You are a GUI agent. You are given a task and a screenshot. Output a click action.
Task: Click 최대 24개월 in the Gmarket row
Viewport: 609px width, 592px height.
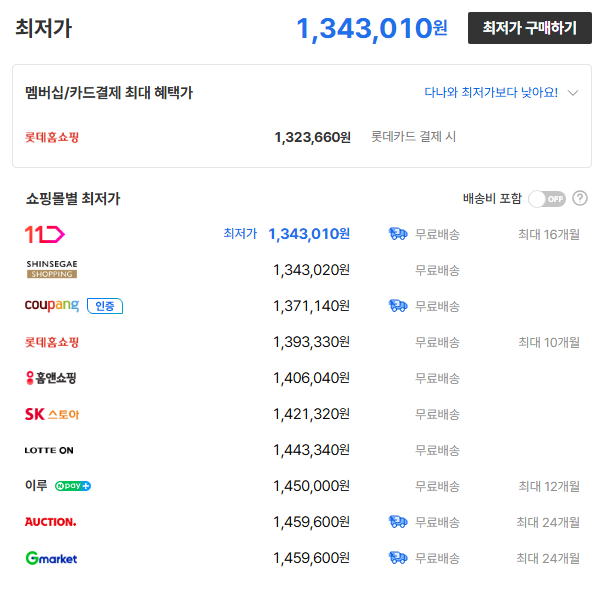(548, 558)
